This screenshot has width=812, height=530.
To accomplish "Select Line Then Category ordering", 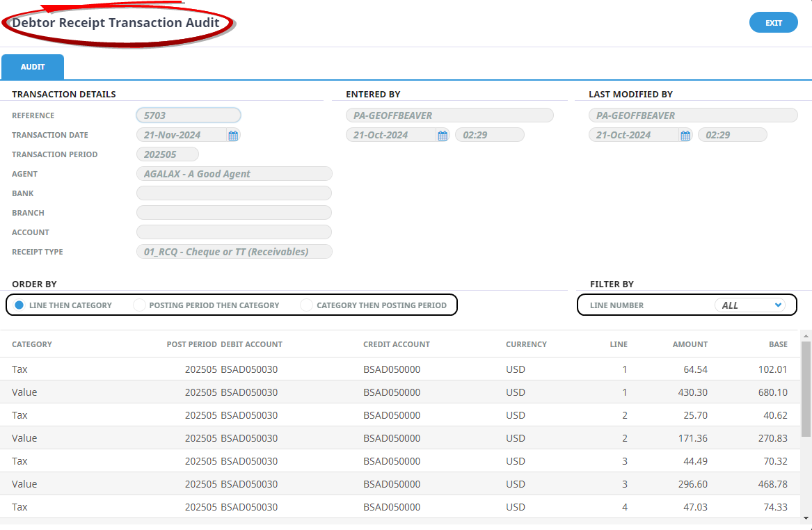I will point(19,305).
